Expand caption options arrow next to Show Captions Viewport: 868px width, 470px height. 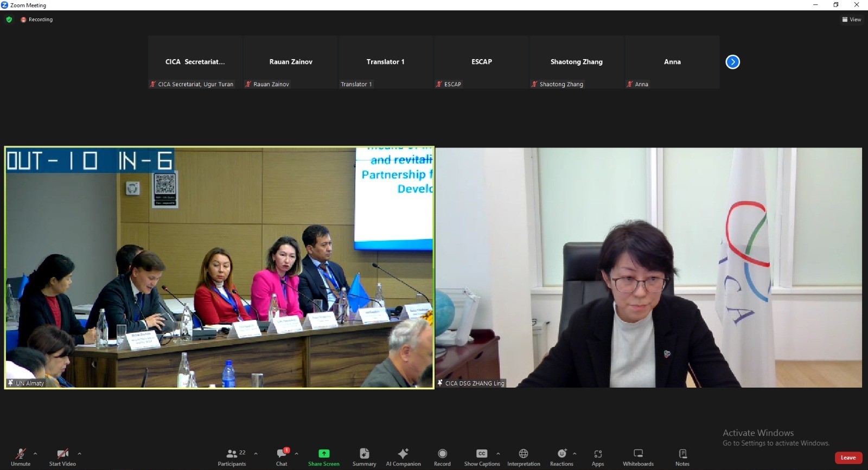[498, 453]
